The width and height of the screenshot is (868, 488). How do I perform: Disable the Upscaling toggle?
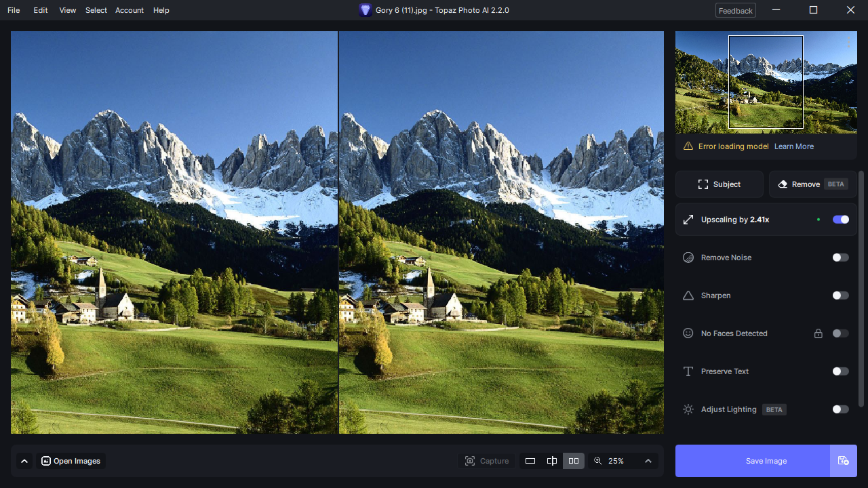coord(841,220)
